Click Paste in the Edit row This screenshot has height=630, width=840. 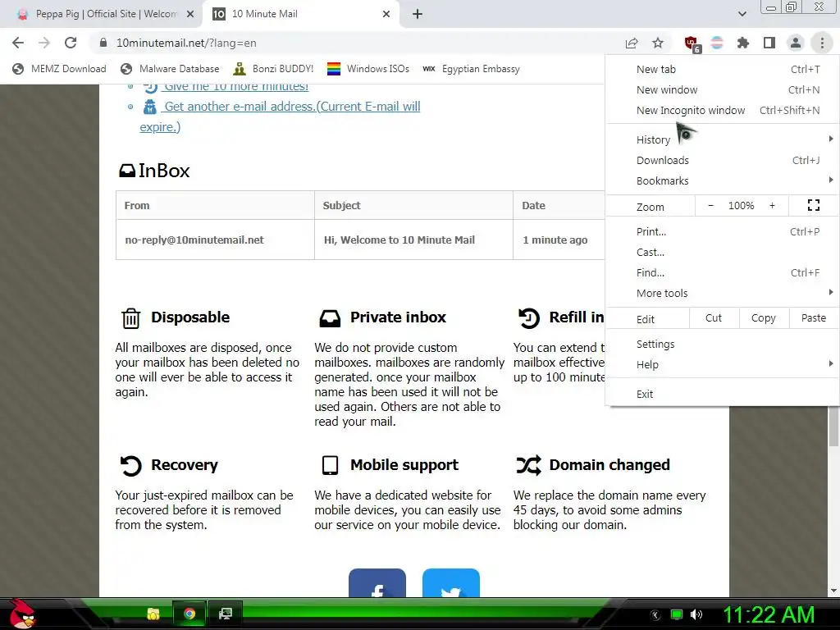[x=813, y=318]
